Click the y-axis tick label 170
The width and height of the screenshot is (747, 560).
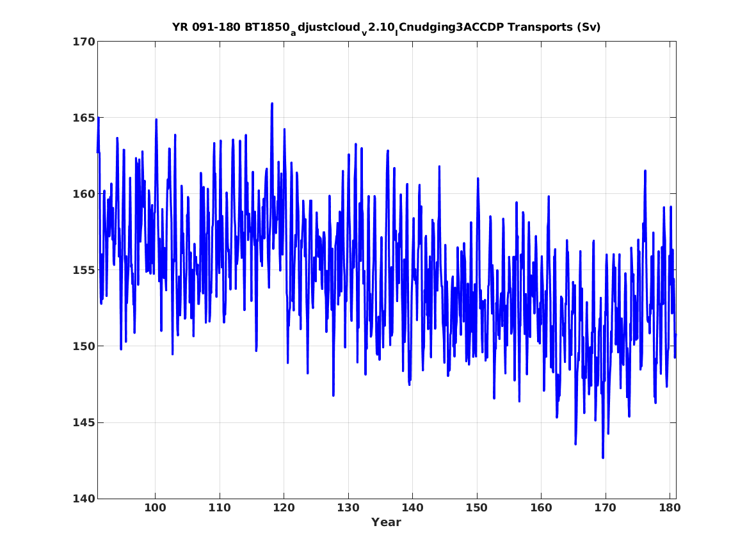pos(84,42)
